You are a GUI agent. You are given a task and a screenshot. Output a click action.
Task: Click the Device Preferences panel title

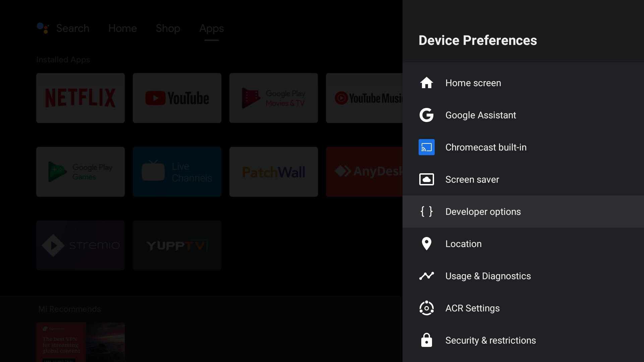(x=478, y=40)
